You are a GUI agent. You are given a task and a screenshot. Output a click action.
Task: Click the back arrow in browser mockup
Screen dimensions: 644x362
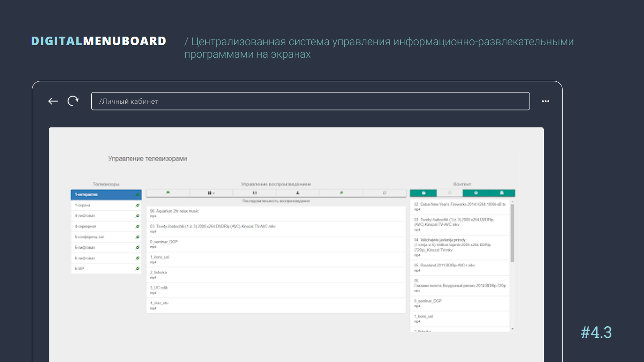[x=53, y=101]
